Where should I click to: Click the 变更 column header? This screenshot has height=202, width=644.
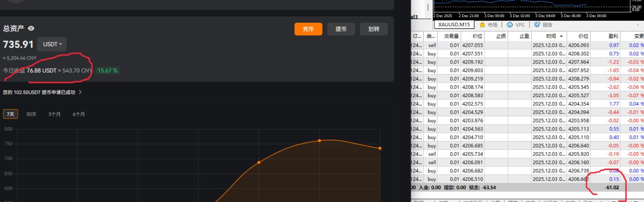click(632, 36)
